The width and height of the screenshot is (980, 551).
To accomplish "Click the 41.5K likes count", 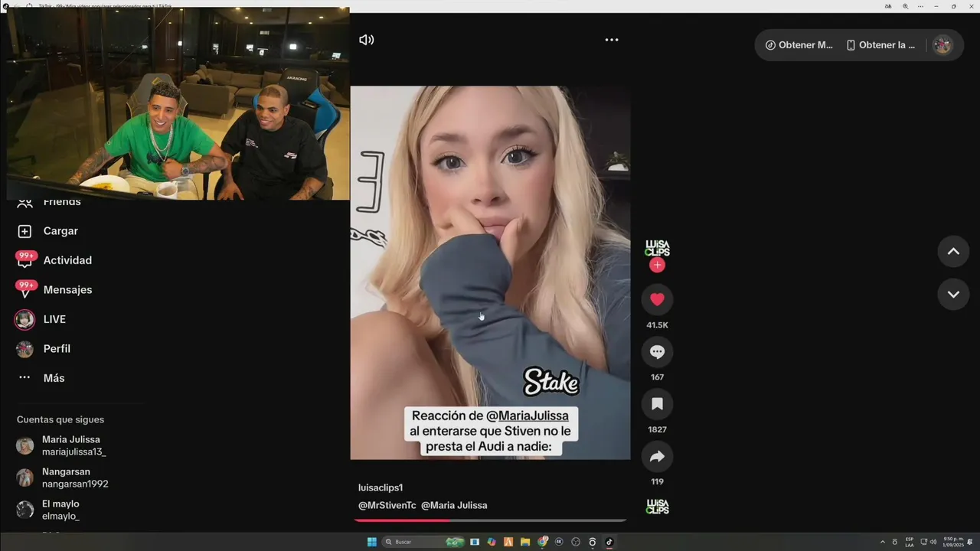I will pos(657,325).
